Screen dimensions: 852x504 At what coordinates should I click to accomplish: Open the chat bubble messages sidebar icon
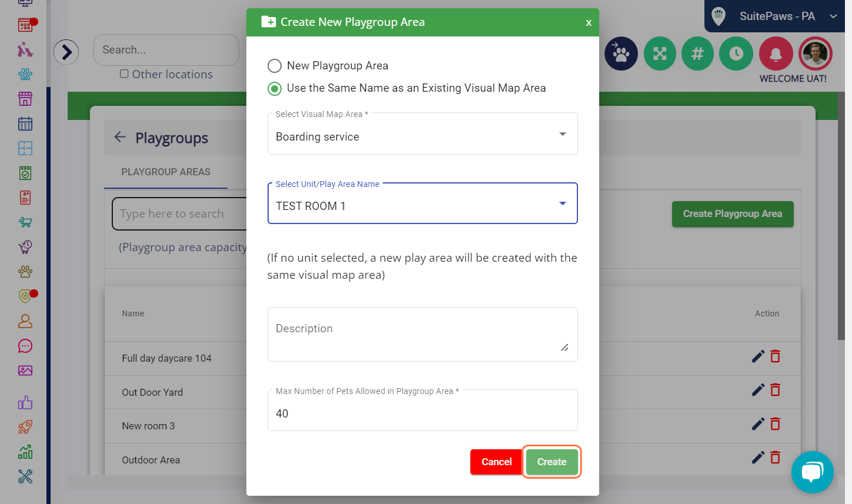point(25,346)
